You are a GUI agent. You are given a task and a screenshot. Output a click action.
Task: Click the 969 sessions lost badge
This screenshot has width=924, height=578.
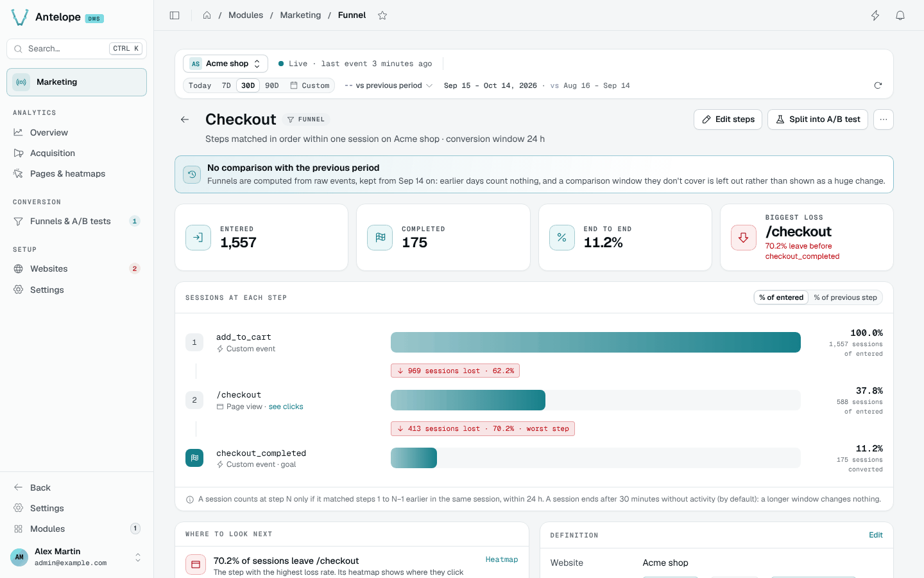click(455, 371)
